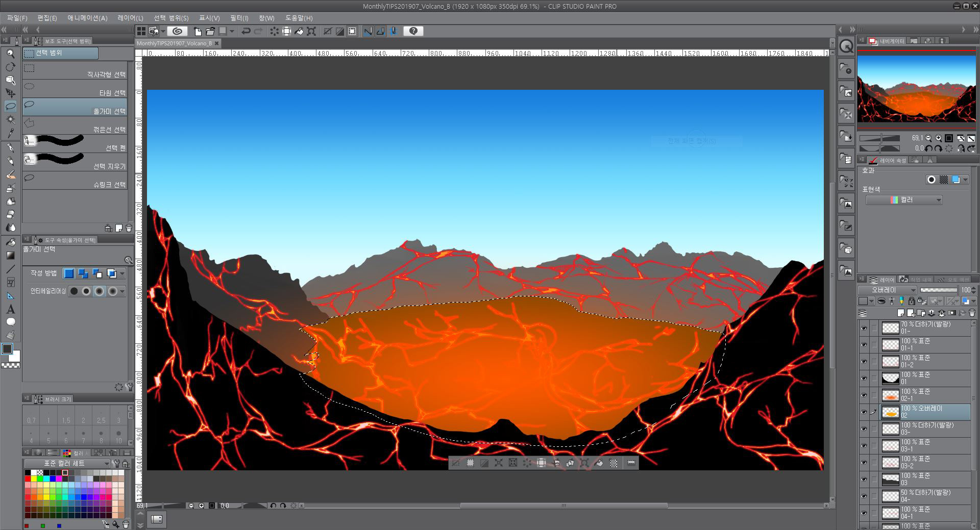Click the Delete Layer trash icon
980x530 pixels.
point(973,313)
